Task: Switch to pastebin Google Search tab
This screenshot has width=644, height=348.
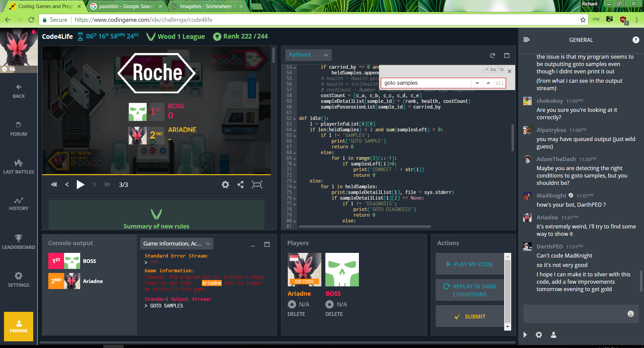Action: pos(126,6)
